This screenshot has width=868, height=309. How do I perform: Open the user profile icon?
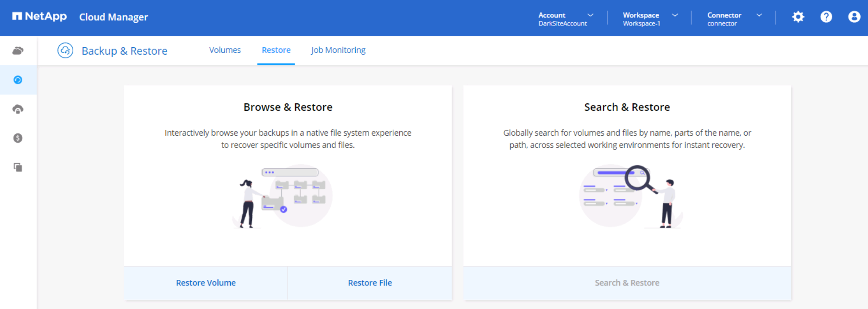point(854,17)
